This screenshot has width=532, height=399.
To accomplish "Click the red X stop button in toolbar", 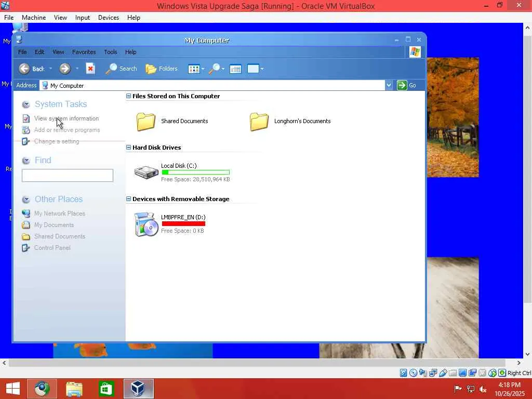I will pyautogui.click(x=90, y=69).
